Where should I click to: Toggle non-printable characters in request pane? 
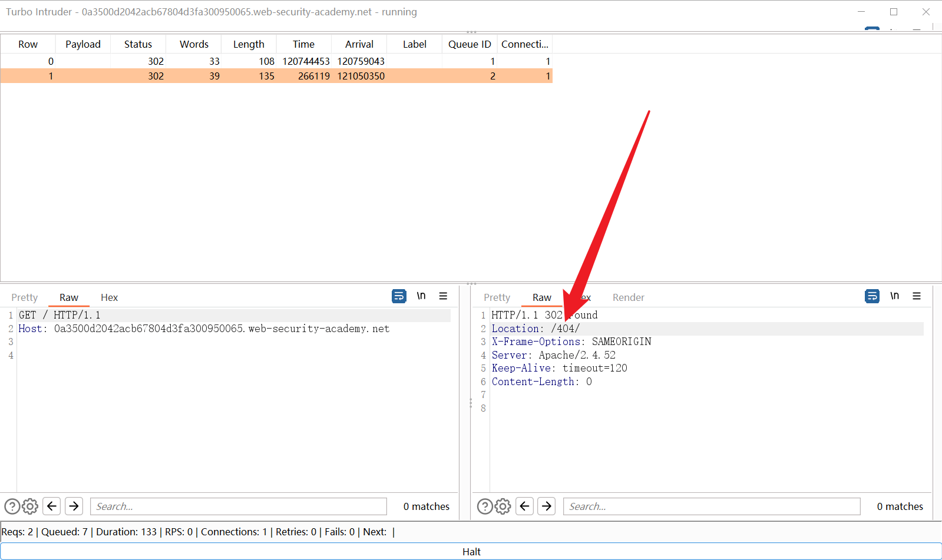[x=421, y=296]
